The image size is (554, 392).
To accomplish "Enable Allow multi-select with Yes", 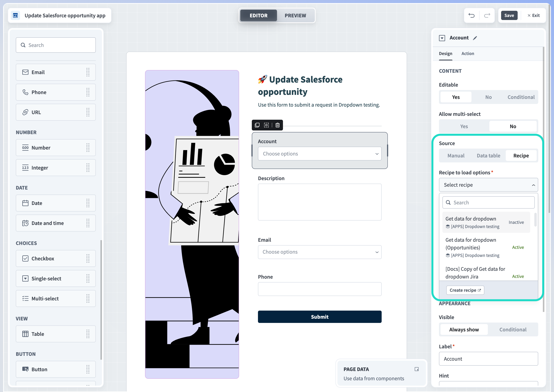I will click(464, 126).
